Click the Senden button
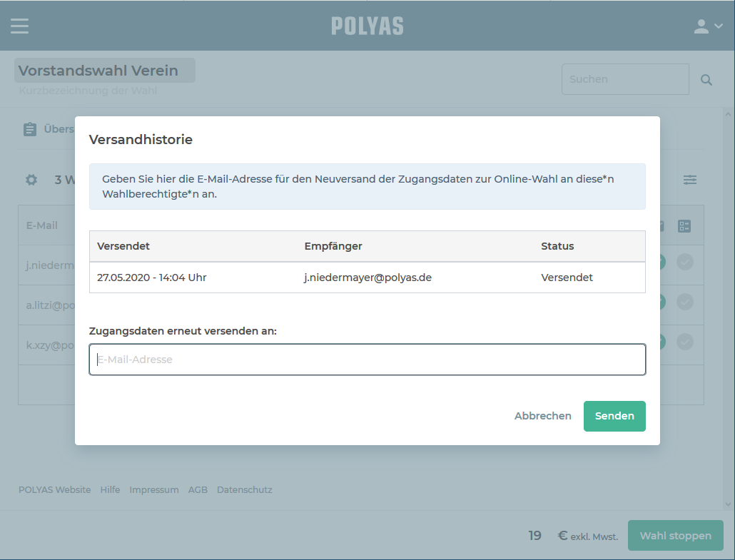The width and height of the screenshot is (735, 560). coord(614,416)
